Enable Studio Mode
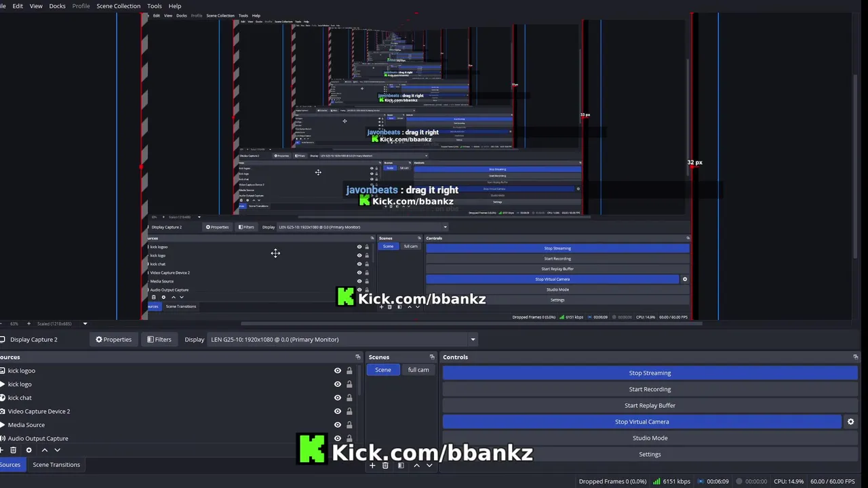868x488 pixels. click(x=650, y=438)
